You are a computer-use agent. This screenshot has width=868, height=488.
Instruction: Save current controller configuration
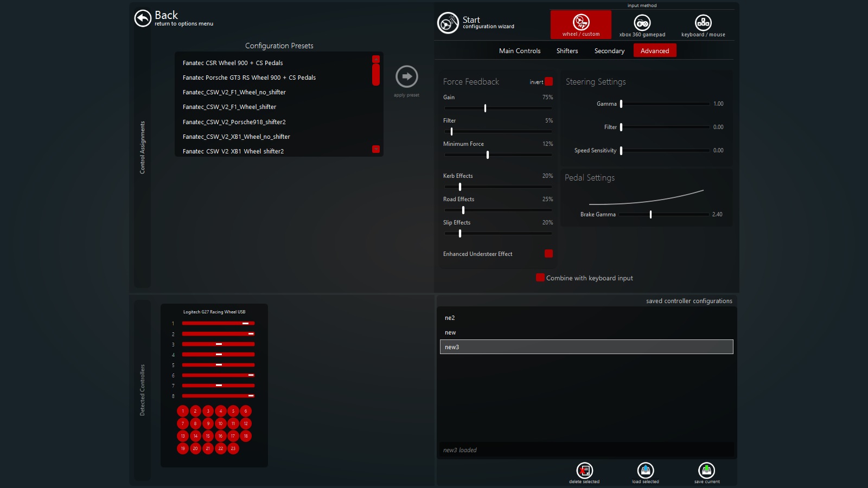point(706,470)
